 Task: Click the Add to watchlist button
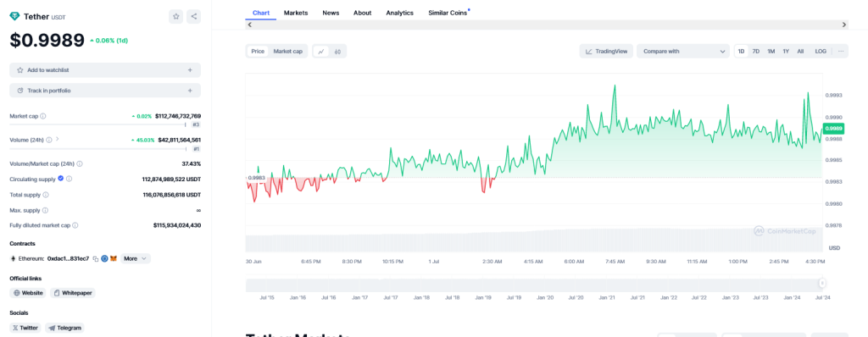click(x=105, y=70)
